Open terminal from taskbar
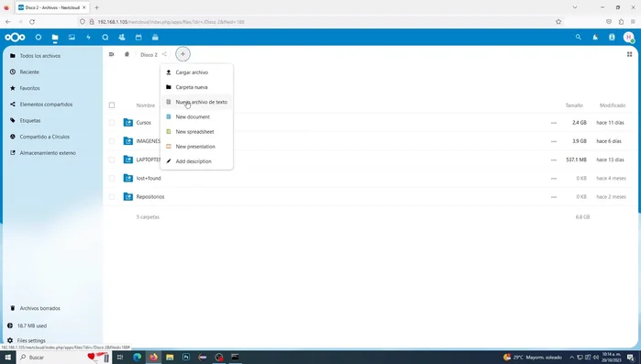This screenshot has width=641, height=364. pyautogui.click(x=235, y=357)
